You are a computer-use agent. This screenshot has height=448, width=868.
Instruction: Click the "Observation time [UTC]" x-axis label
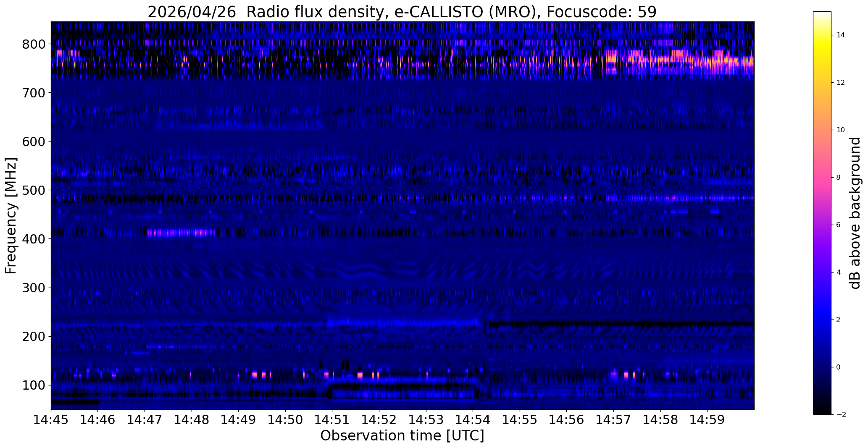[402, 436]
